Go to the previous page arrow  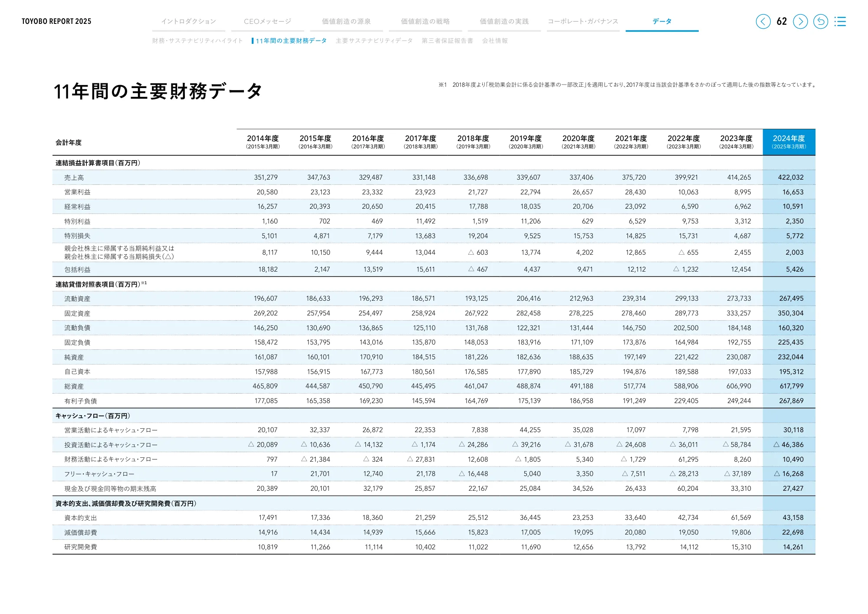pos(763,21)
